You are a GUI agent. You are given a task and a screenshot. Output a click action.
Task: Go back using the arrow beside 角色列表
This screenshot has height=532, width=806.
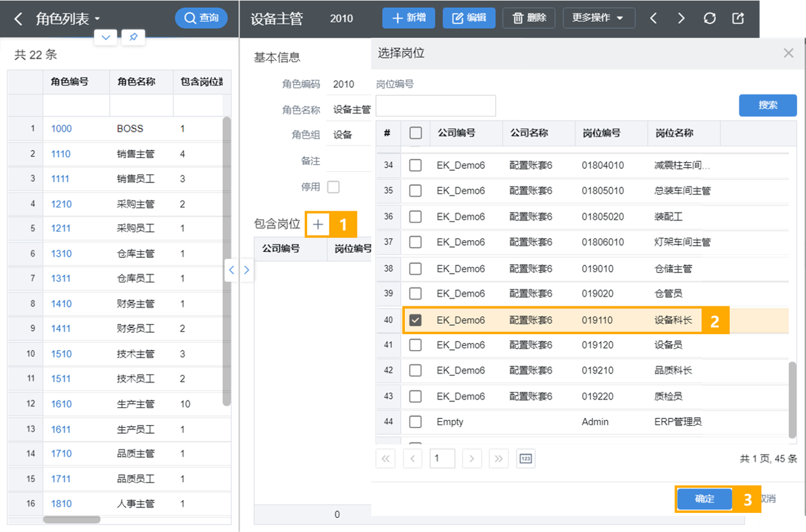tap(18, 19)
